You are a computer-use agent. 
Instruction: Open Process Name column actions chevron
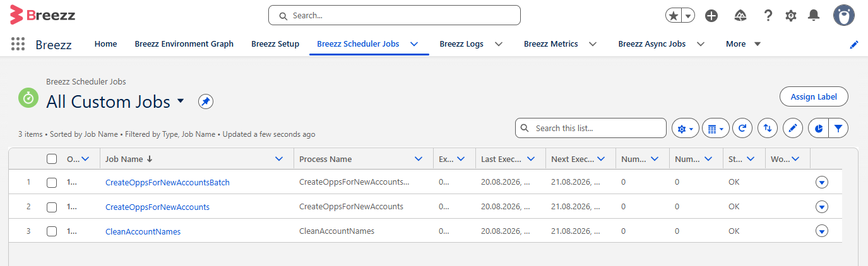419,159
